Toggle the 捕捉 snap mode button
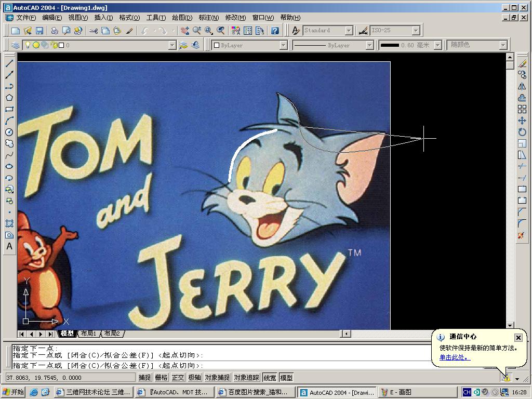532x399 pixels. coord(144,377)
